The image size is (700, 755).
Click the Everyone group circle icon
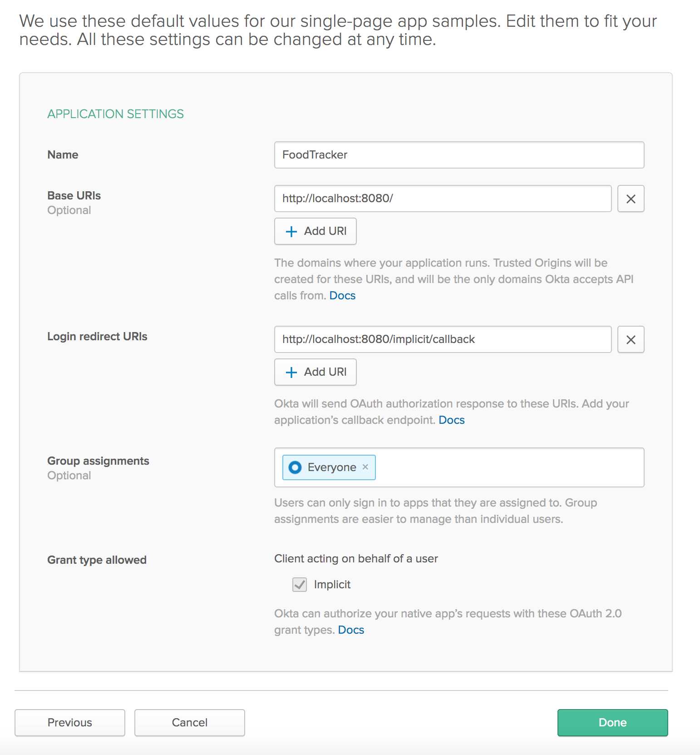coord(295,467)
